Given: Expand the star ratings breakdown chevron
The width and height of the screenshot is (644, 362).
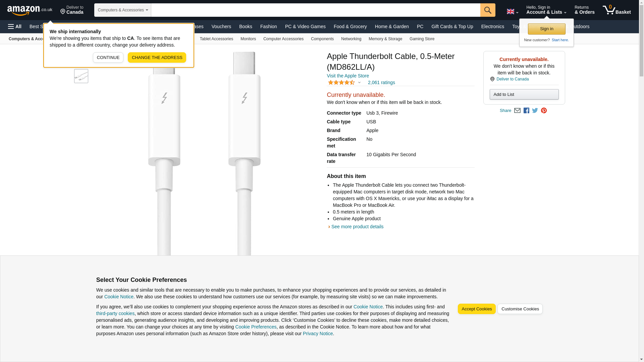Looking at the screenshot, I should pyautogui.click(x=359, y=82).
